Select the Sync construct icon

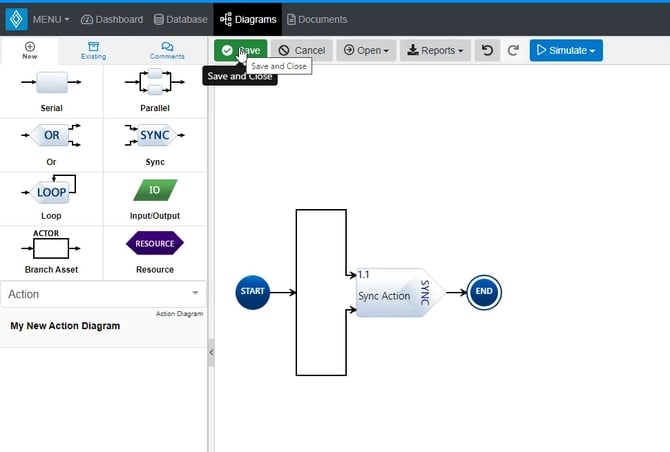(155, 135)
